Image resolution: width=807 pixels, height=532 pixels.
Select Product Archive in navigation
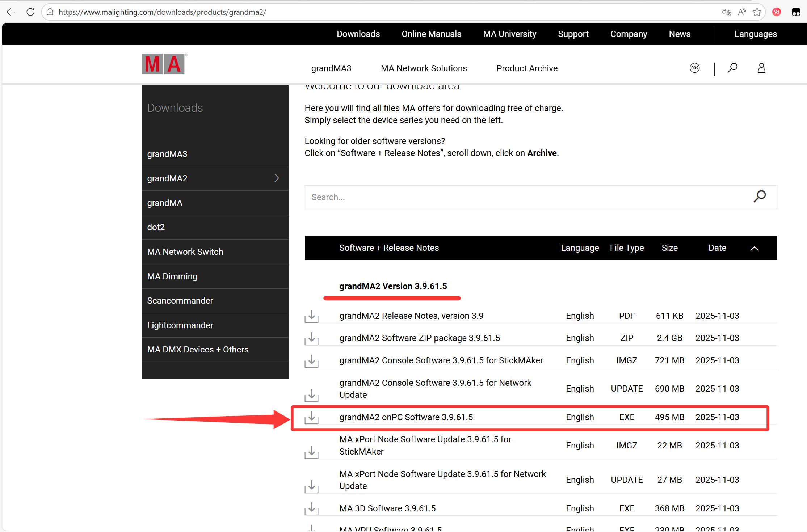(x=527, y=68)
